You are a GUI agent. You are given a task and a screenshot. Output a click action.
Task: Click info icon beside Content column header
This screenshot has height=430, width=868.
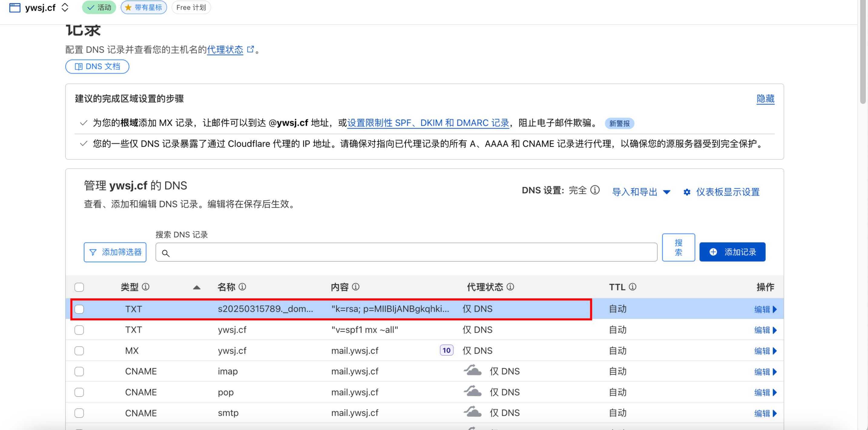tap(356, 287)
